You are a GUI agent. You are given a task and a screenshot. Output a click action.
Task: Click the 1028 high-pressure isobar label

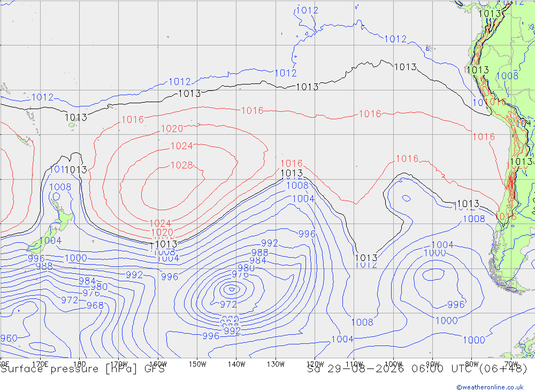click(x=181, y=165)
